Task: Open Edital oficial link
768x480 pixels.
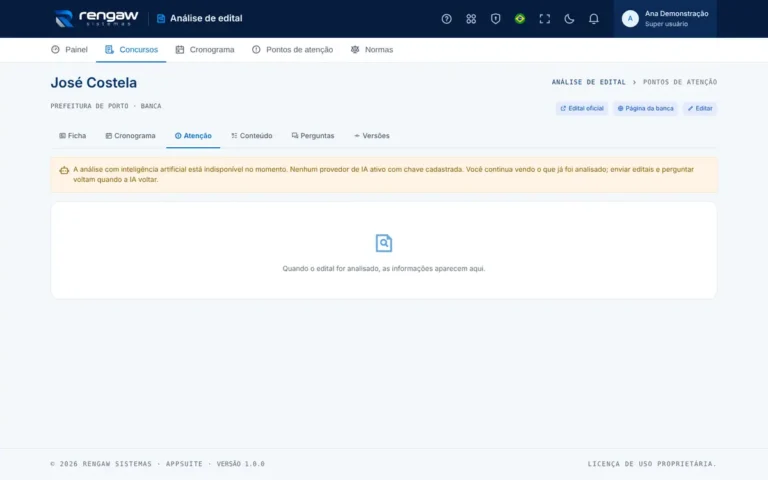Action: [582, 108]
